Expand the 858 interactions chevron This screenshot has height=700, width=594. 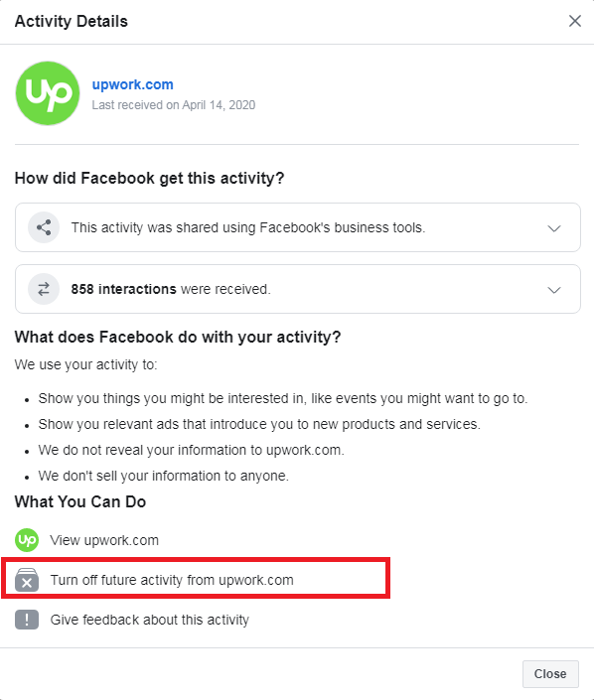[x=554, y=290]
